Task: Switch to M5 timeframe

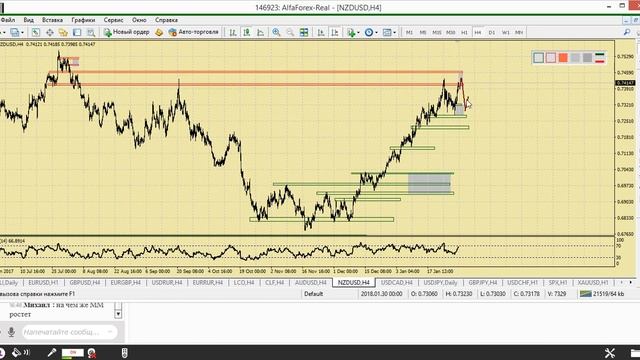Action: (423, 32)
